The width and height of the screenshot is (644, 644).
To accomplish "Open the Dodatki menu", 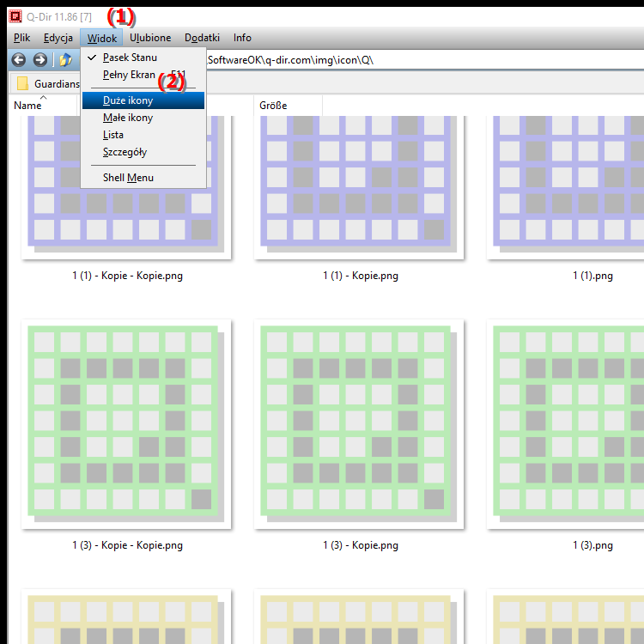I will point(202,38).
